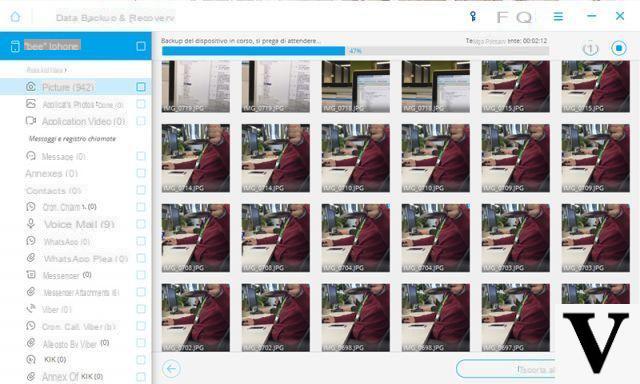Click the chat bubble icon beside Message (0)
The height and width of the screenshot is (384, 640).
pos(31,156)
